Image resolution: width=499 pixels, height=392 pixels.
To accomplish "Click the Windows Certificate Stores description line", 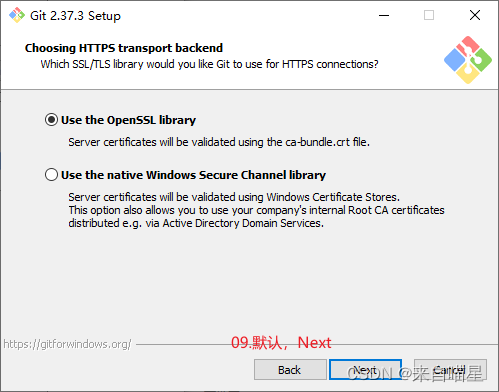I will [234, 197].
